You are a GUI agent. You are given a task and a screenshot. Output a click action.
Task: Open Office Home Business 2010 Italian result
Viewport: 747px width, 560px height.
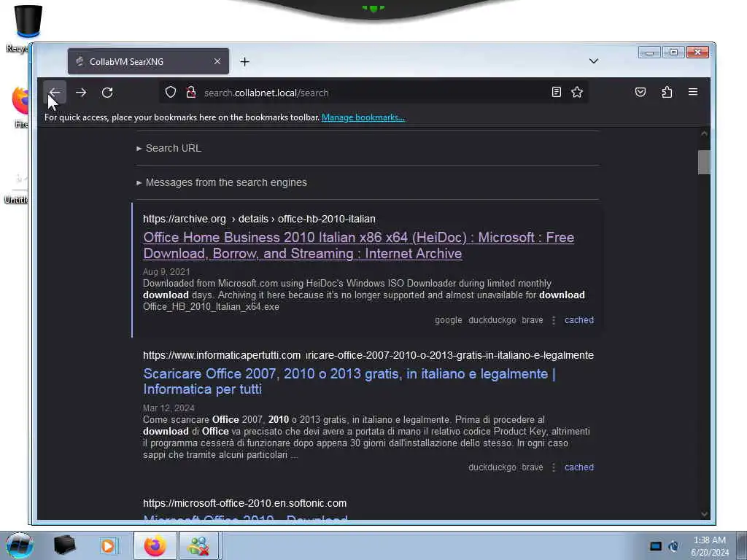[359, 245]
